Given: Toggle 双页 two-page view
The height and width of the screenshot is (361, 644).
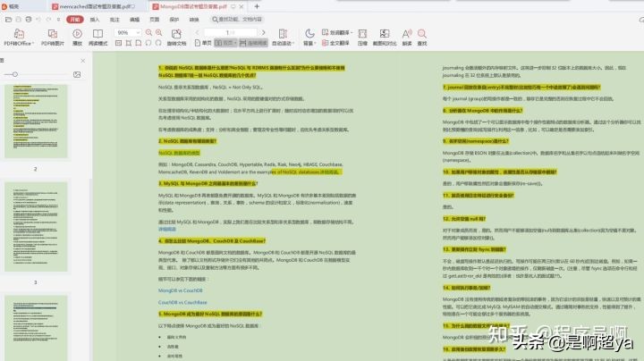Looking at the screenshot, I should pos(224,43).
